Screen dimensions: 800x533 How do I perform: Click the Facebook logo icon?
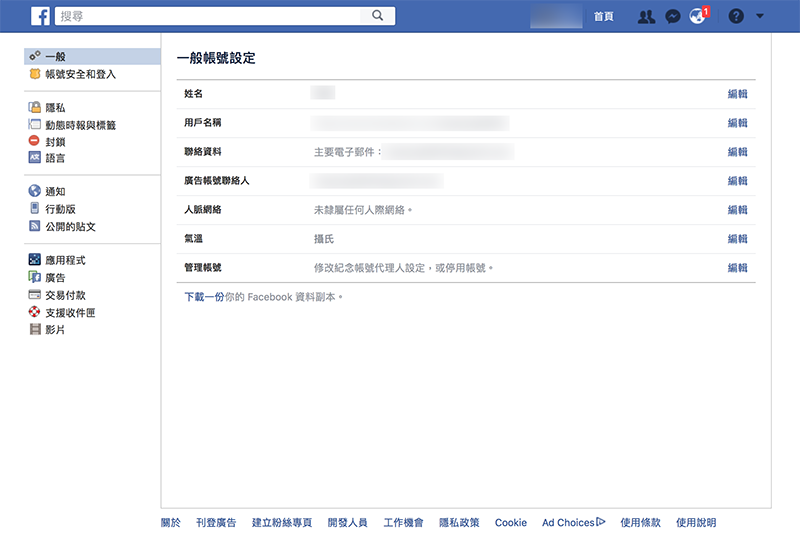(41, 16)
